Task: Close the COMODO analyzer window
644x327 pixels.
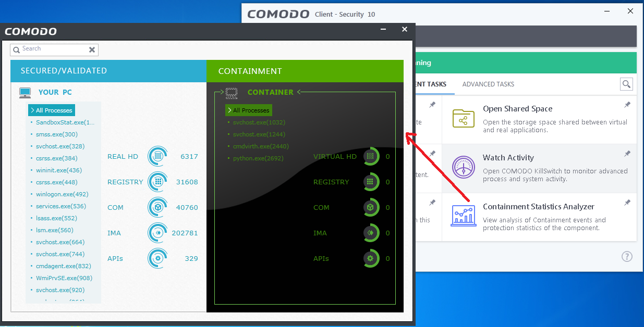Action: click(405, 30)
